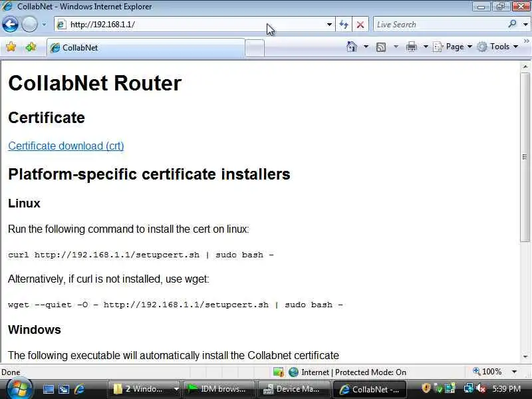532x399 pixels.
Task: Click the 5:39 PM clock
Action: [x=506, y=389]
